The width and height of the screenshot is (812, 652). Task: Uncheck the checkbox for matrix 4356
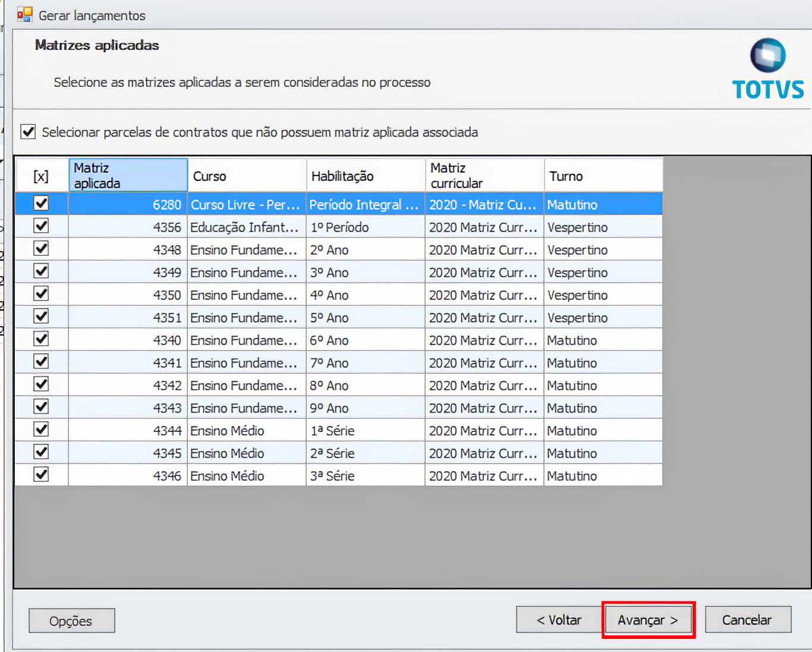point(41,227)
